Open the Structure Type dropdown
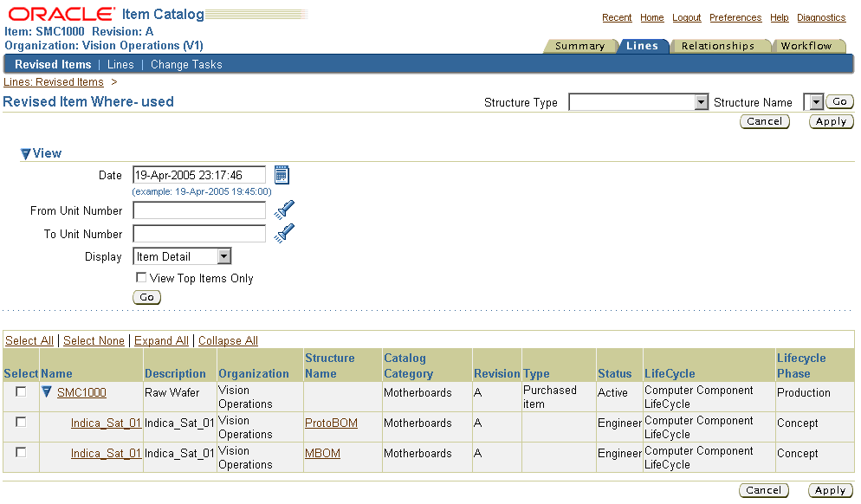 (638, 102)
